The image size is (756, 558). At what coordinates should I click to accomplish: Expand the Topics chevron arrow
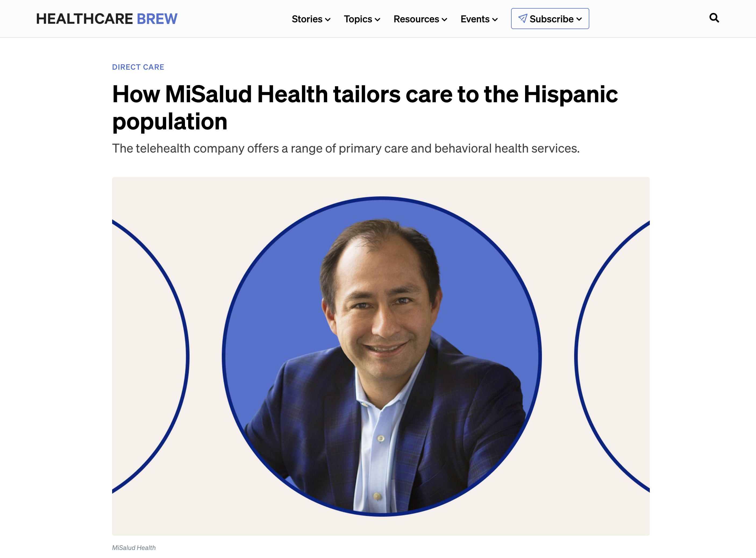point(377,20)
